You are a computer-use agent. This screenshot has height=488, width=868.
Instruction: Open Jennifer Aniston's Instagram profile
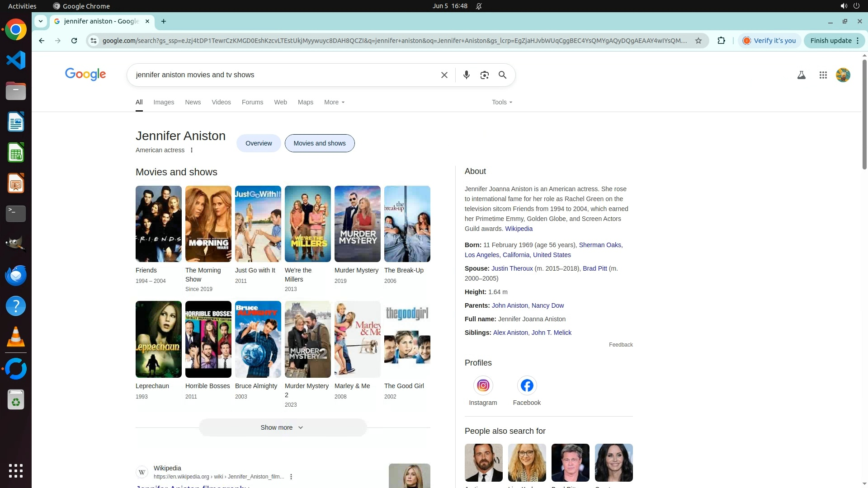pos(483,385)
